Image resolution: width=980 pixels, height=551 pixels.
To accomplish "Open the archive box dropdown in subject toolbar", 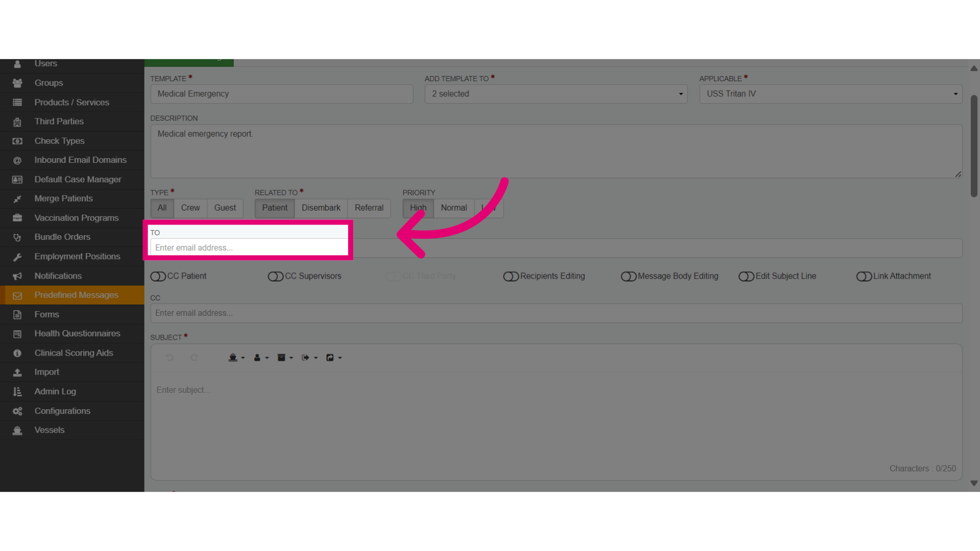I will pos(285,358).
